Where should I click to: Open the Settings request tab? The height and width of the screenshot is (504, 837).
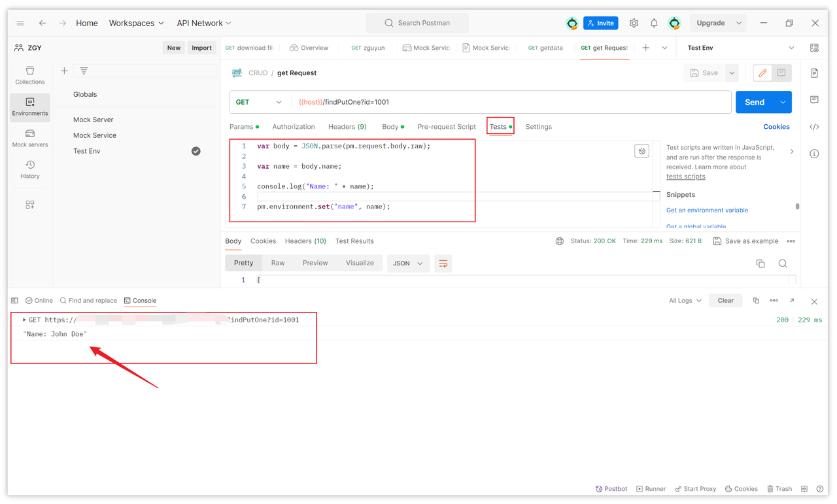click(x=539, y=127)
